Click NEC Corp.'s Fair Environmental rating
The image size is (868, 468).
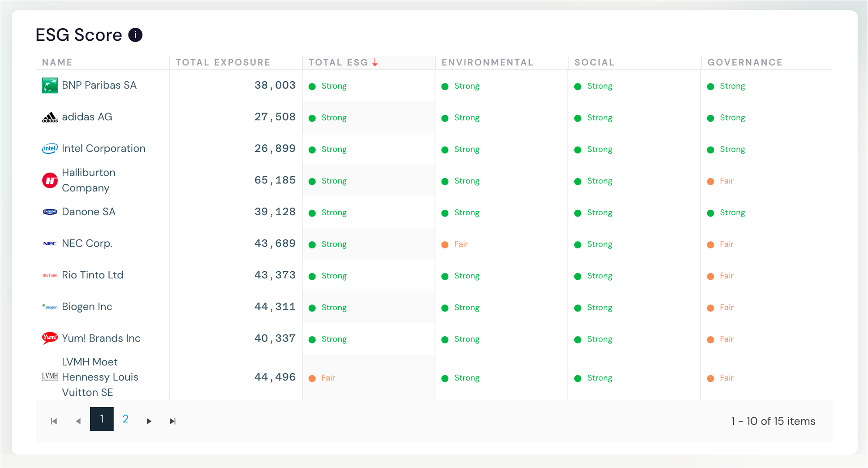click(455, 244)
